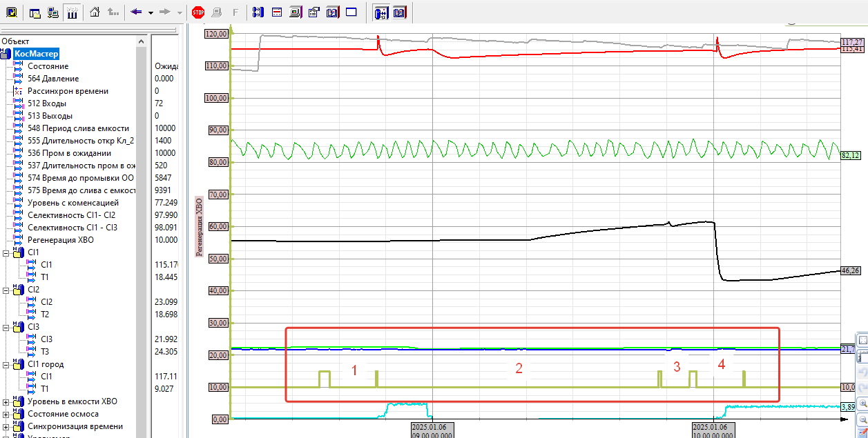
Task: Collapse the Cl1 город tree group
Action: pos(6,364)
